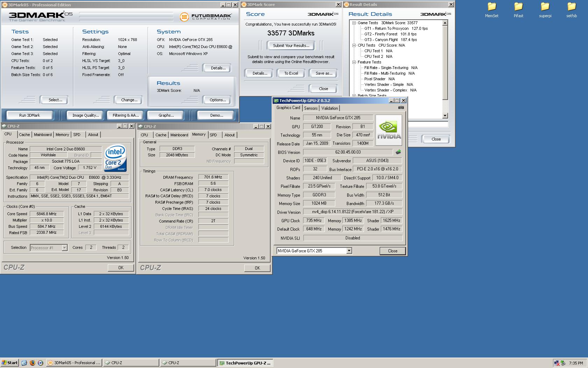The width and height of the screenshot is (588, 368).
Task: Click the NVIDIA logo in GPU-Z
Action: tap(389, 130)
